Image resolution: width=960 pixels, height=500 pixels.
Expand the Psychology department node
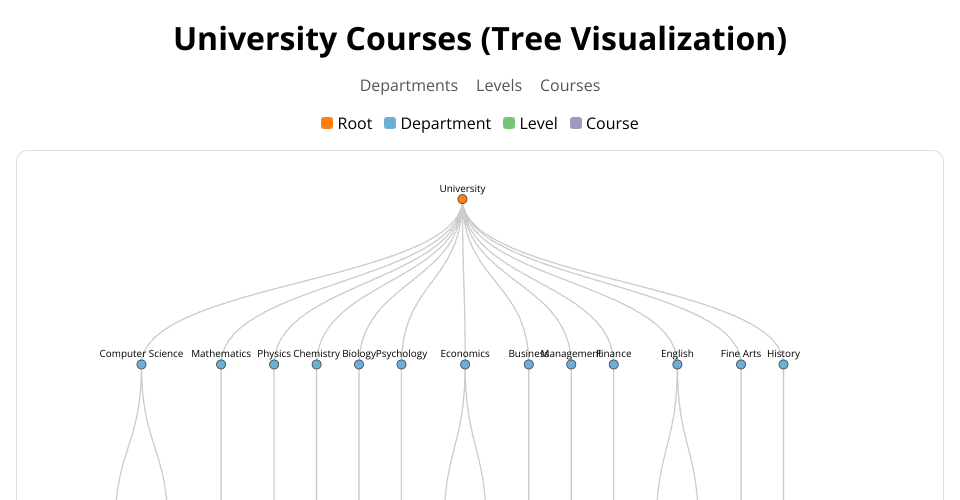click(401, 365)
